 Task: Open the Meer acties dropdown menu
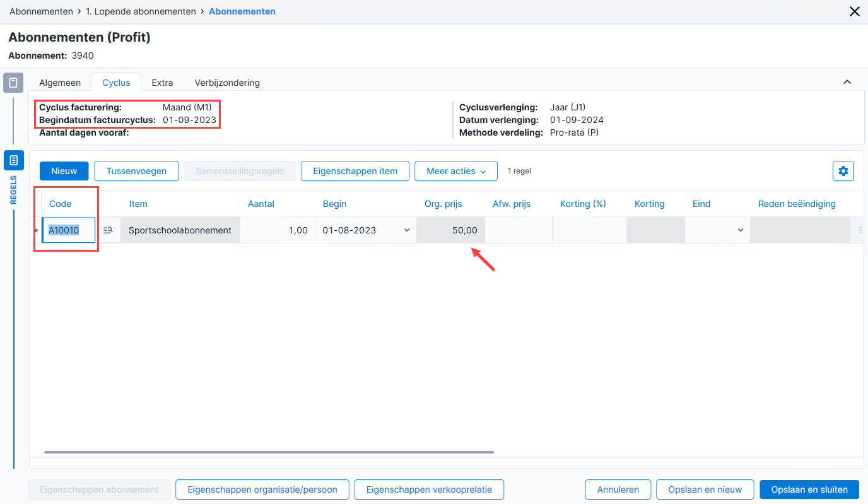pyautogui.click(x=457, y=171)
